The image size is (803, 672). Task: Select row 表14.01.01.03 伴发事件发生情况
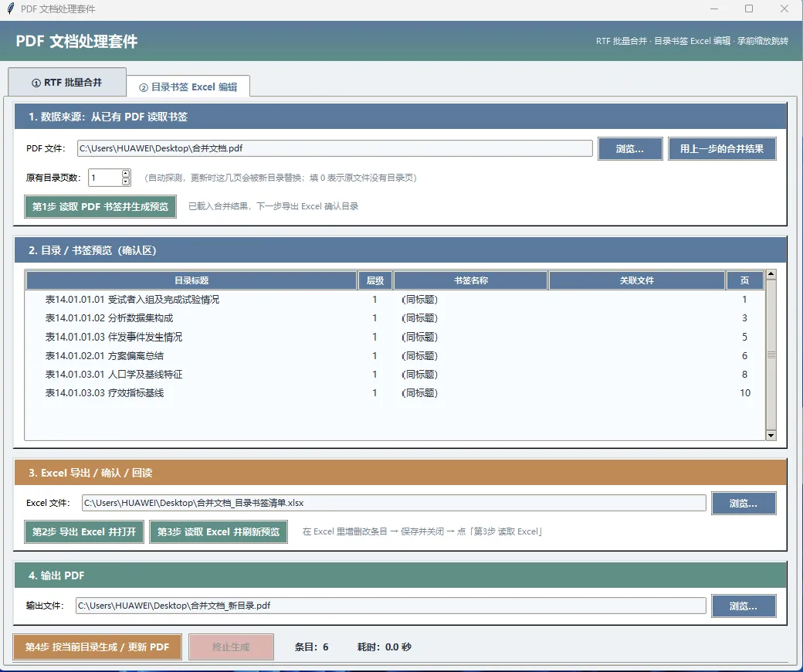click(395, 337)
